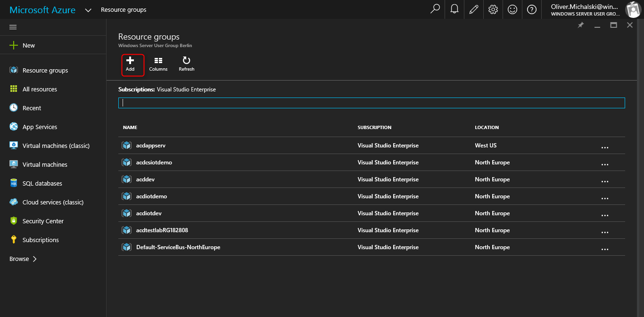Viewport: 644px width, 317px height.
Task: Open SQL databases in the sidebar
Action: pos(42,183)
